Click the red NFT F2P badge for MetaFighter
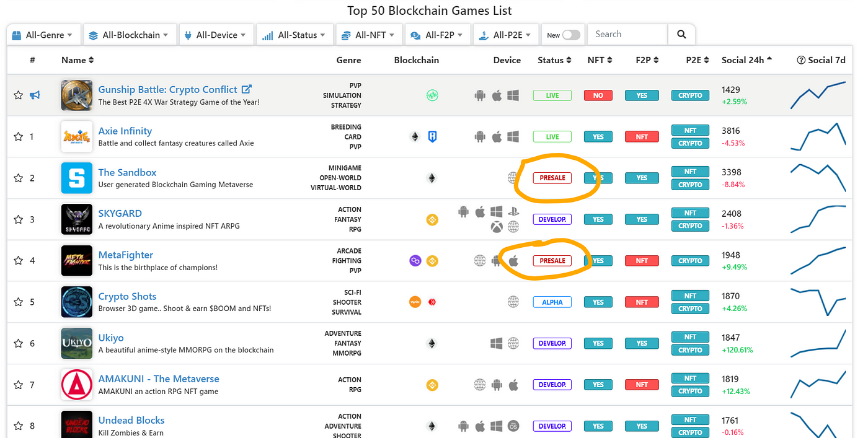 pos(642,261)
